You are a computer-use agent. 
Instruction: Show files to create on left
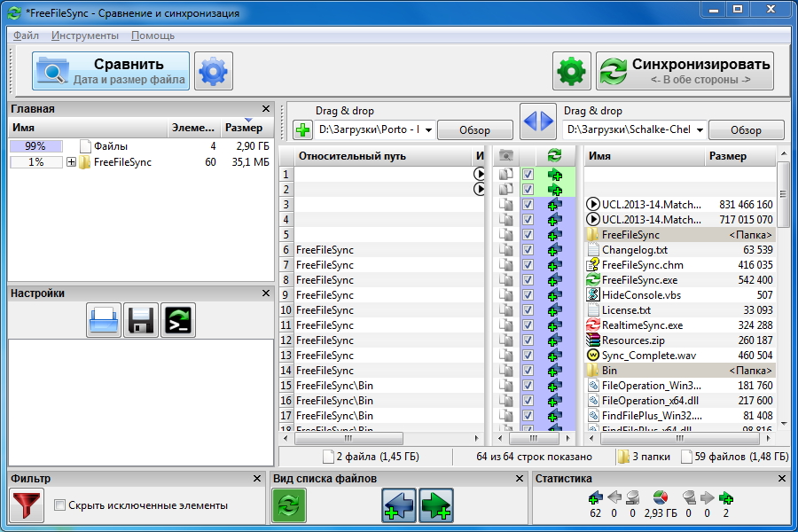[x=399, y=505]
